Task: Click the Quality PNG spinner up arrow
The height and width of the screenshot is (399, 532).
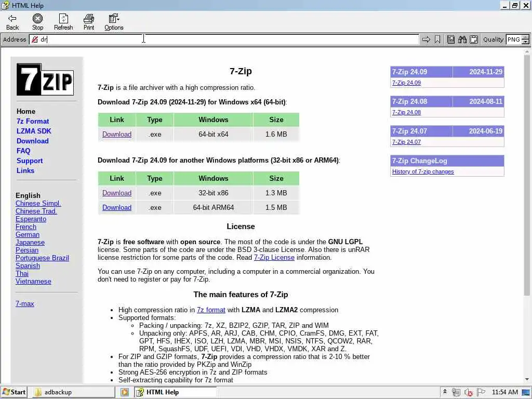Action: pyautogui.click(x=526, y=37)
